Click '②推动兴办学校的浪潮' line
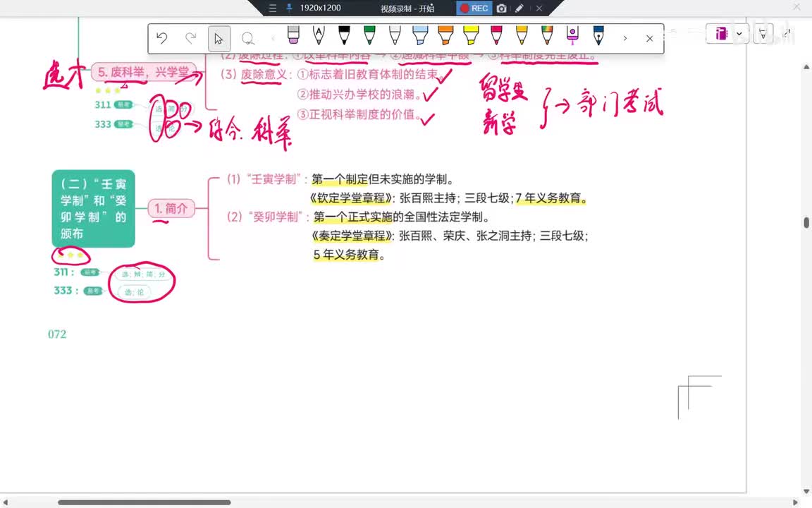 [359, 95]
